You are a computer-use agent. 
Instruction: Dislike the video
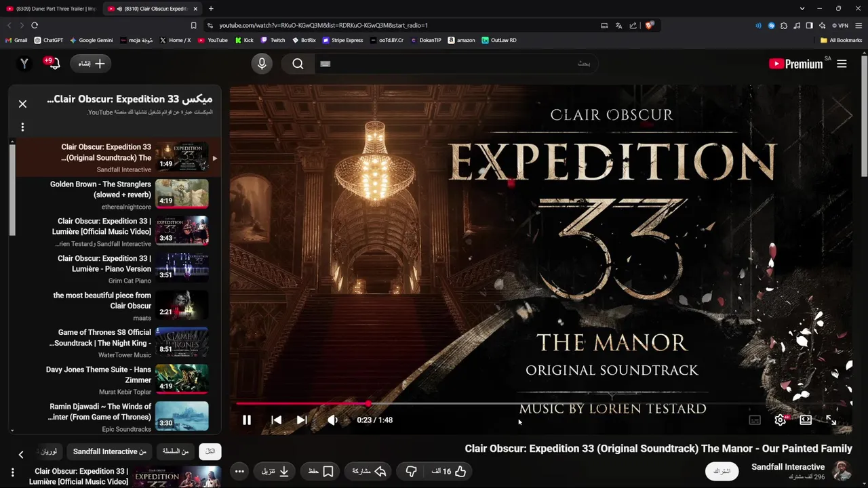[411, 471]
